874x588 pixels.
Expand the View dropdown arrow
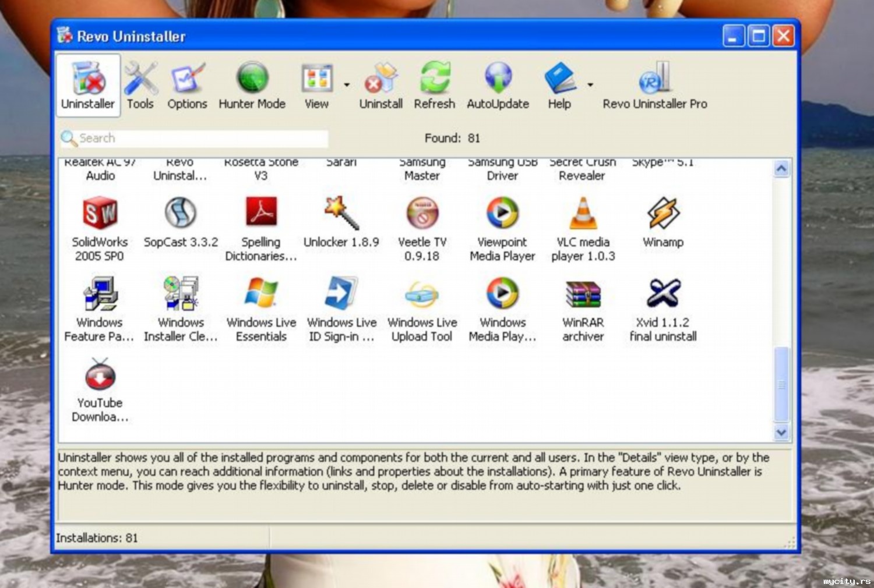pos(347,85)
